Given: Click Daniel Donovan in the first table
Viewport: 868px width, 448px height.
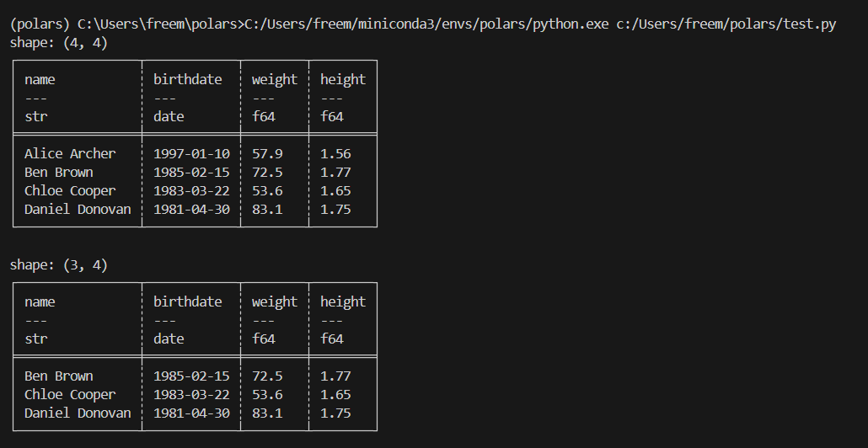Looking at the screenshot, I should pyautogui.click(x=78, y=210).
